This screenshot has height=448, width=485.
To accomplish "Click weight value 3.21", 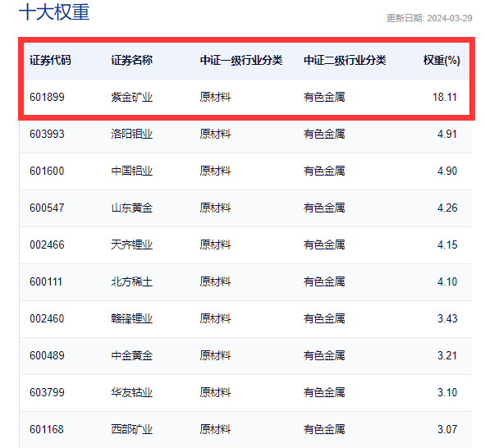I will pyautogui.click(x=447, y=355).
